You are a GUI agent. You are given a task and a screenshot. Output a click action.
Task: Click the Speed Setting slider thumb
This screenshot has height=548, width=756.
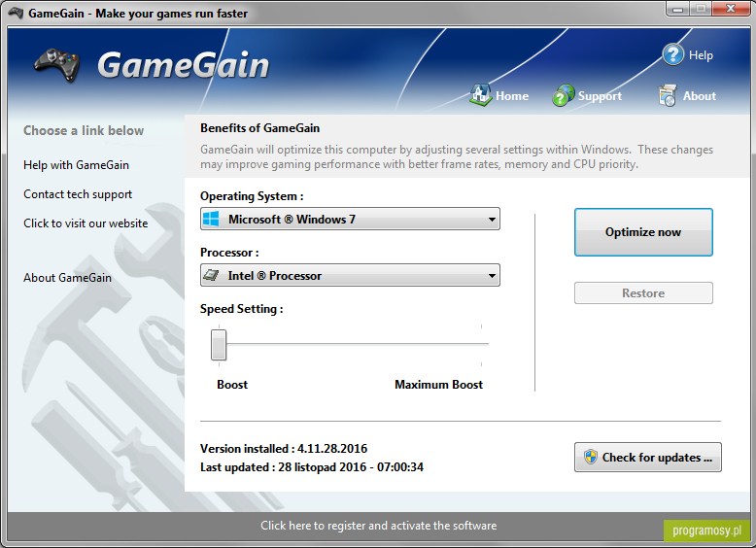(219, 345)
